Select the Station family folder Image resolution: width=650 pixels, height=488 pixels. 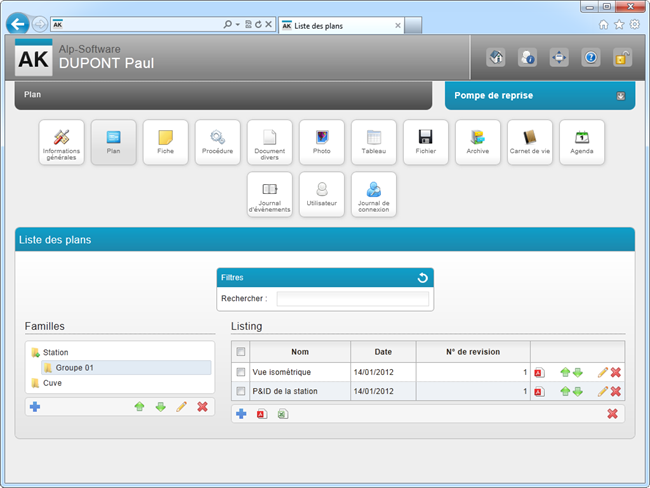pos(55,352)
